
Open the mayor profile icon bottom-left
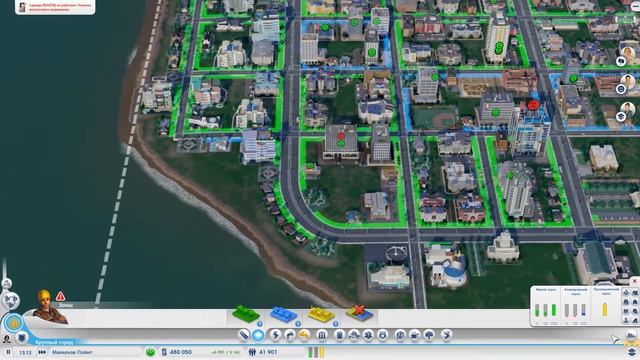(7, 338)
